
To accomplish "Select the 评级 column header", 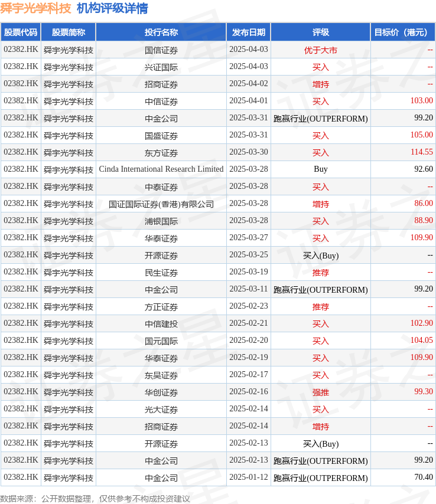I will [x=320, y=32].
